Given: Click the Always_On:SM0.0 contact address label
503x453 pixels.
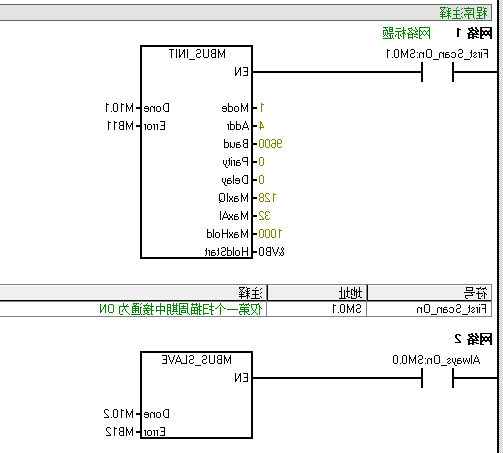Looking at the screenshot, I should click(436, 360).
